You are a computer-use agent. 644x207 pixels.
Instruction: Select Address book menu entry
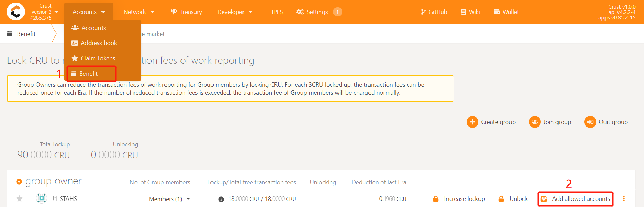(x=103, y=43)
